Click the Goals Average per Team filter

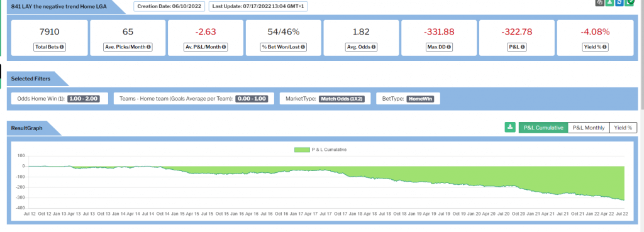[194, 99]
